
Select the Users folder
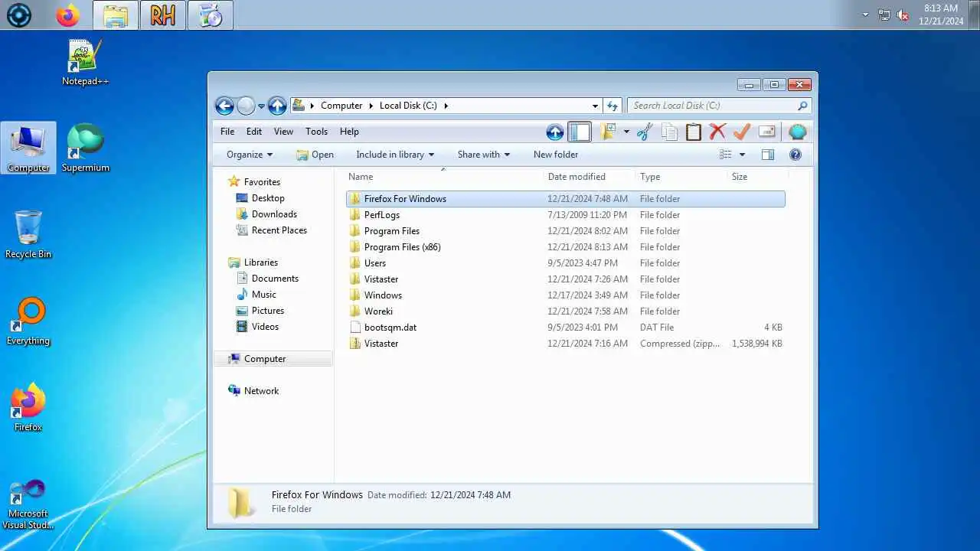[x=565, y=263]
